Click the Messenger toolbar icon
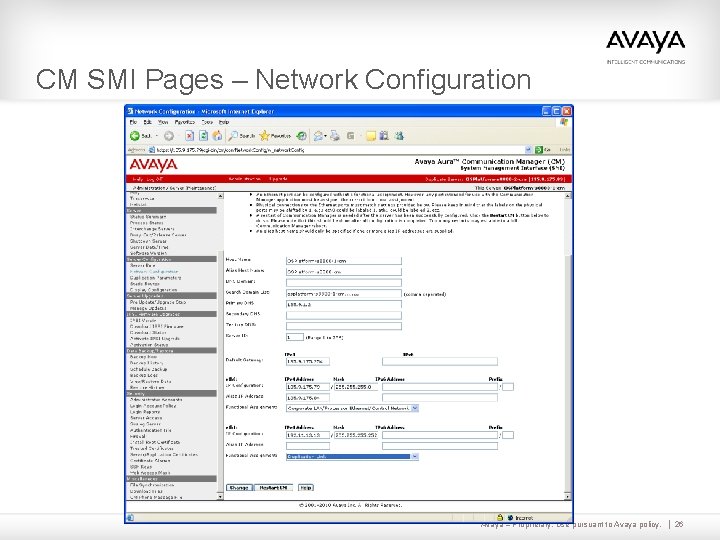Image resolution: width=720 pixels, height=540 pixels. coord(399,136)
